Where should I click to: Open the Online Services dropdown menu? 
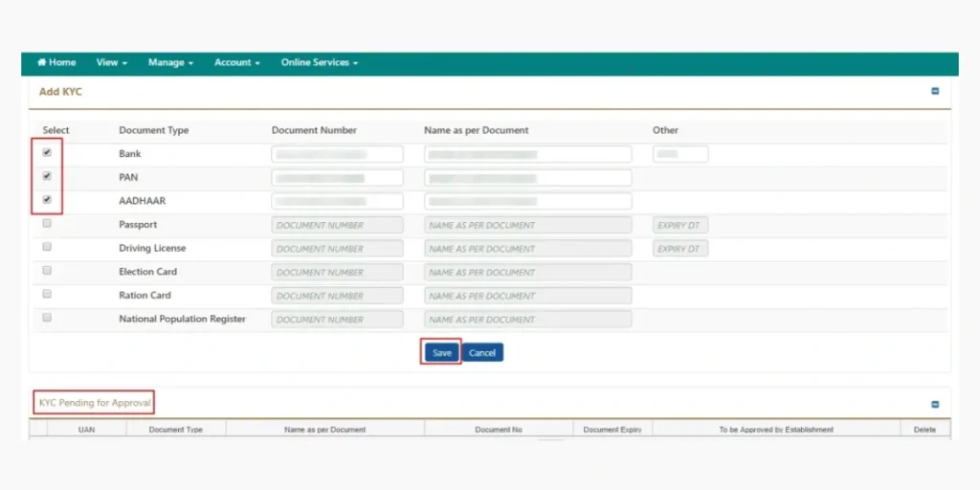tap(320, 62)
